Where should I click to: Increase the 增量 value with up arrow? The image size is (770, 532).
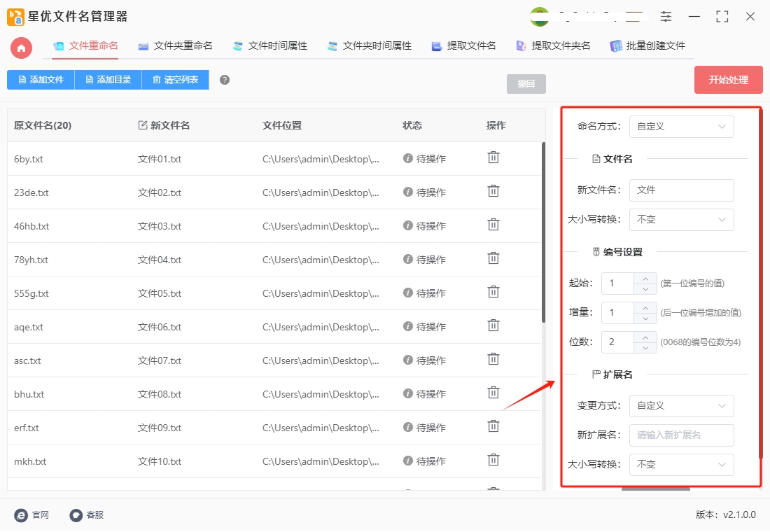(x=645, y=308)
